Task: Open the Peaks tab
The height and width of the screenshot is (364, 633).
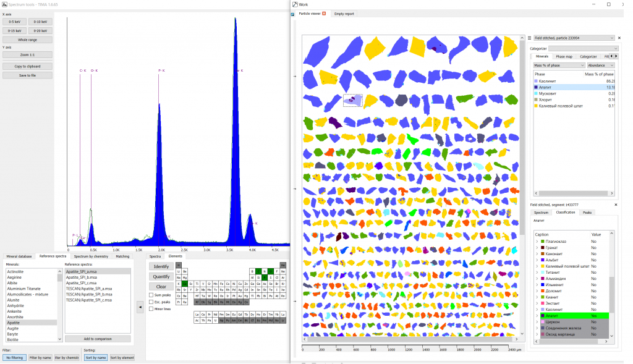Action: tap(587, 212)
